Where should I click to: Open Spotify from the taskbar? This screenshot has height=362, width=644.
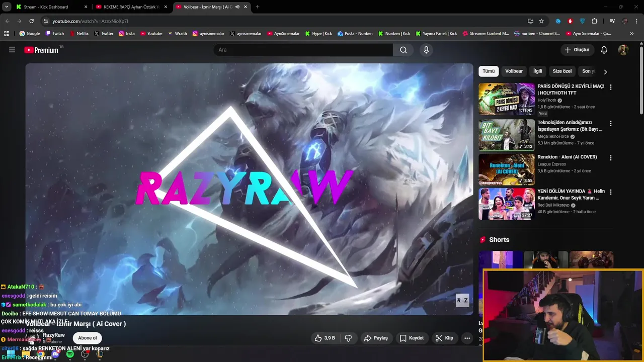[x=70, y=354]
